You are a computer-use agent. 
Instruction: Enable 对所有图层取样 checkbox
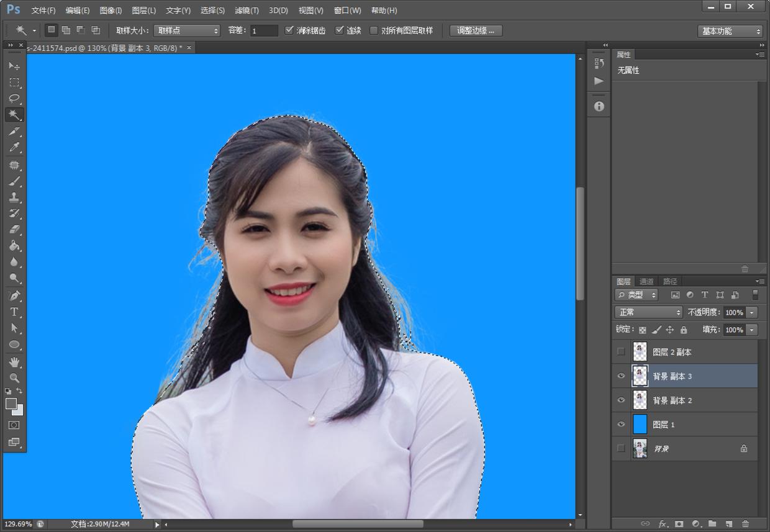[374, 30]
